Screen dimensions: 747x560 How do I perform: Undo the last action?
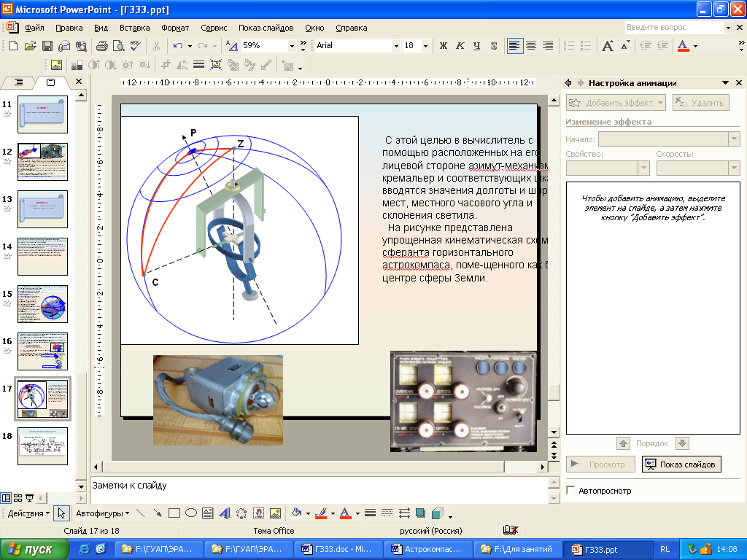pyautogui.click(x=178, y=46)
